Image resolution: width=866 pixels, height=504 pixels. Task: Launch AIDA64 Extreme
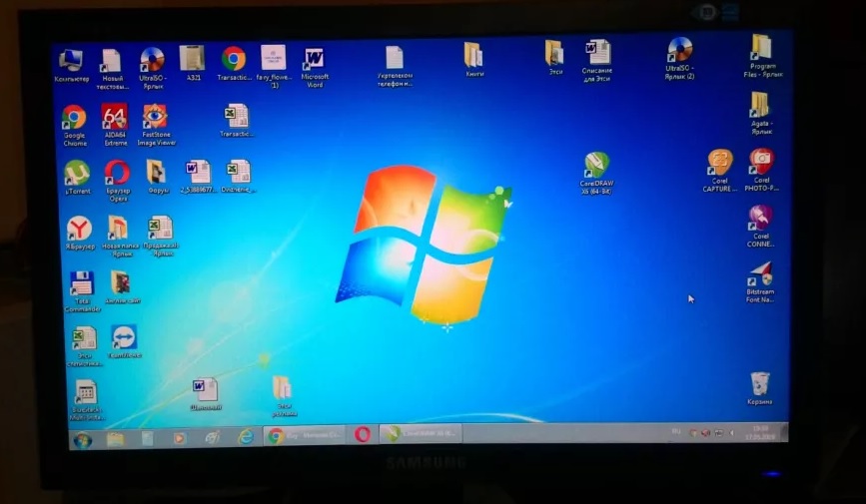tap(115, 124)
